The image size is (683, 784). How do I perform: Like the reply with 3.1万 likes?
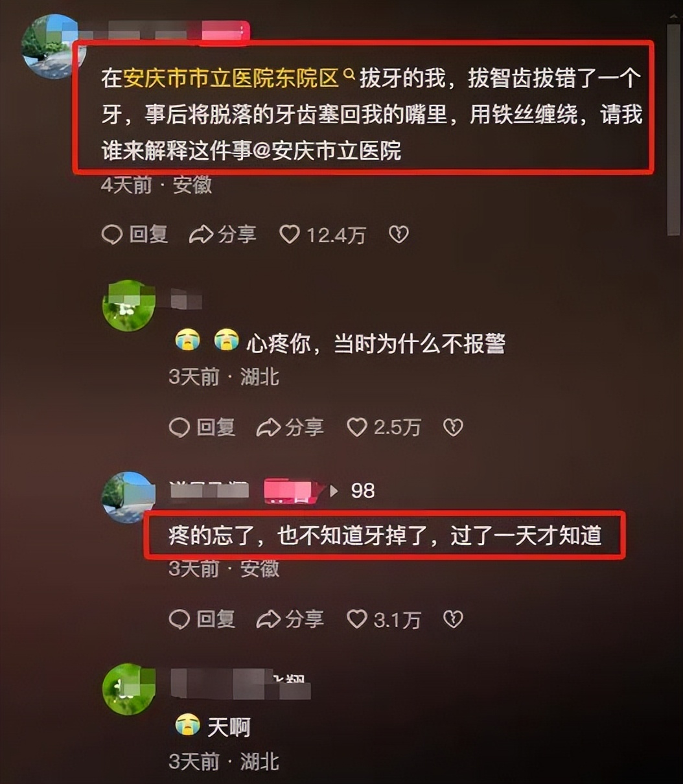click(x=384, y=619)
